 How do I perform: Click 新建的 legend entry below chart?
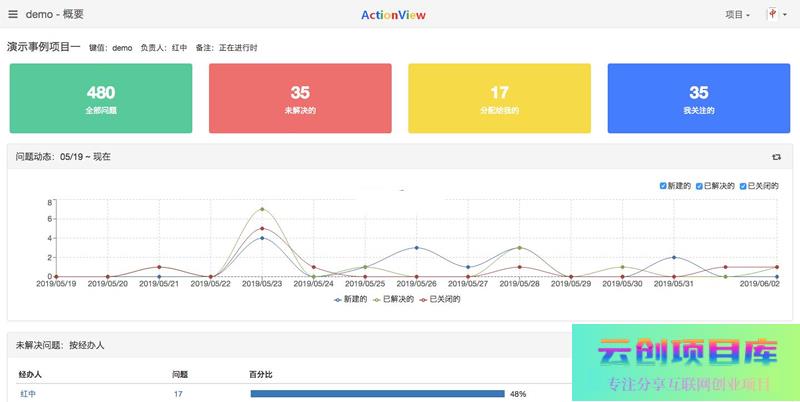coord(351,299)
